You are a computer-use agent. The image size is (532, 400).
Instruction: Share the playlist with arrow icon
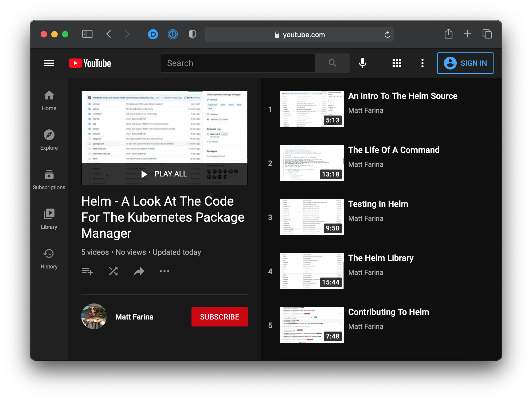click(139, 271)
